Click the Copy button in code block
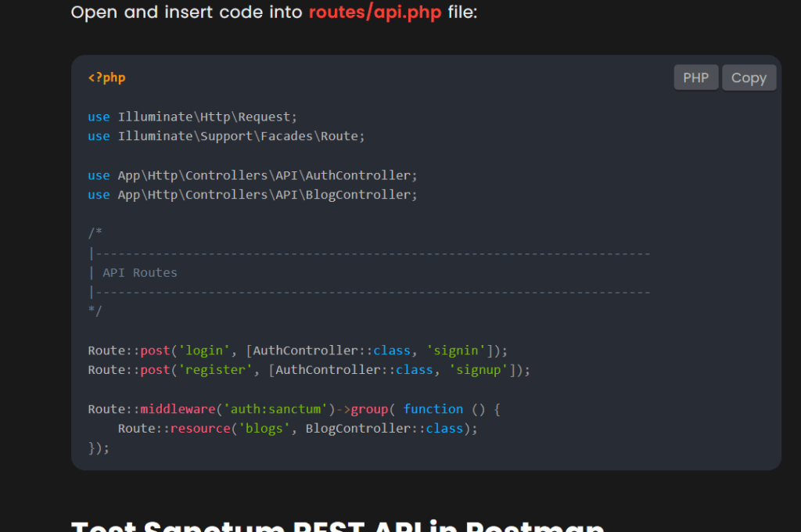 (x=749, y=78)
